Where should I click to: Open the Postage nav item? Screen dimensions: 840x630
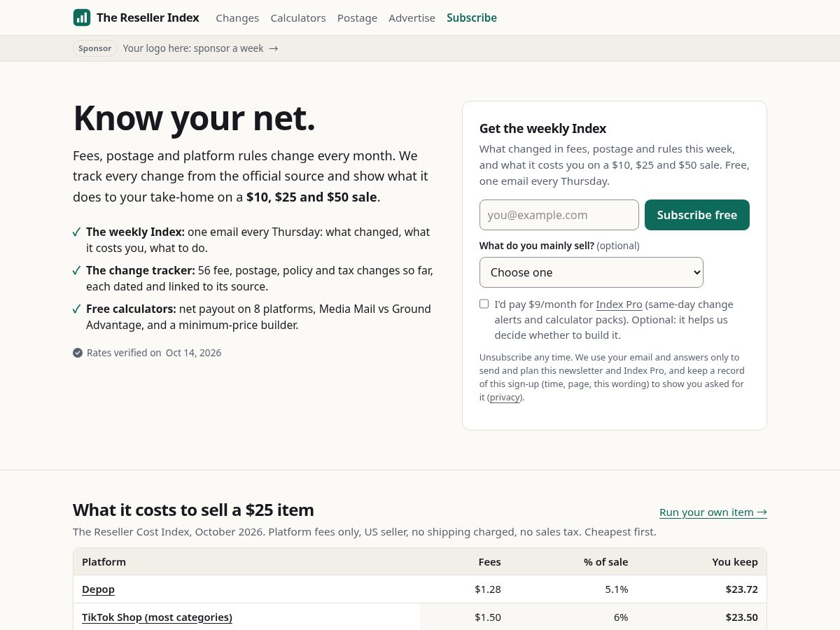357,18
